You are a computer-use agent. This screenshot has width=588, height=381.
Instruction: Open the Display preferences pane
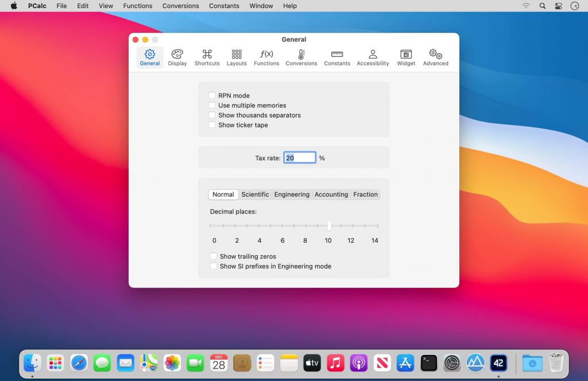(177, 57)
